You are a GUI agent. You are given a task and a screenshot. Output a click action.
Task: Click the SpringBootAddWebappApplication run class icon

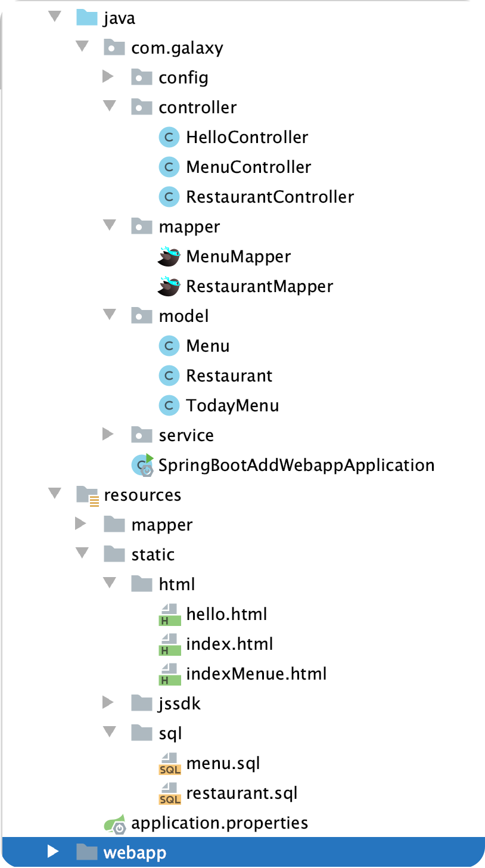[141, 464]
